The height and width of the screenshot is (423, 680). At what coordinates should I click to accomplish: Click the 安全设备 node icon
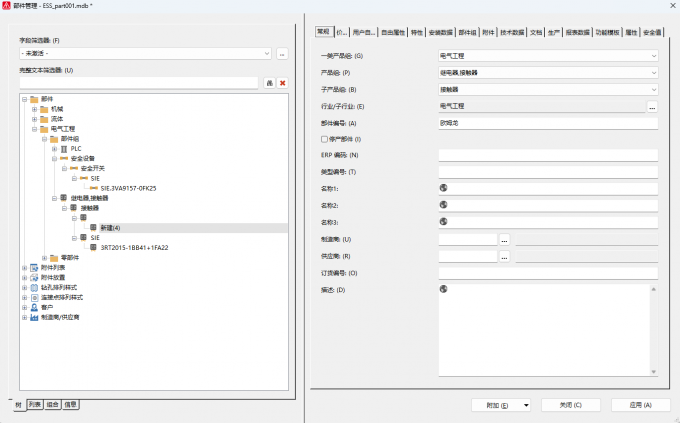(x=64, y=159)
